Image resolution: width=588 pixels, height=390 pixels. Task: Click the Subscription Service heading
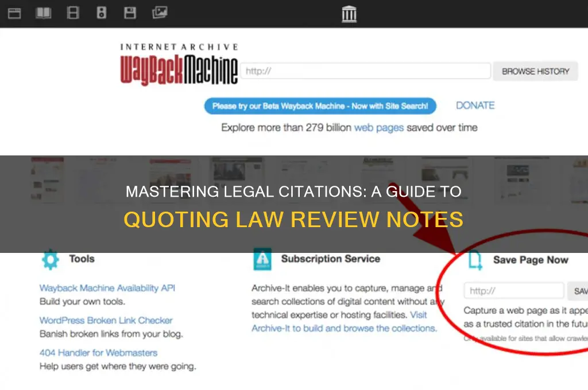pyautogui.click(x=331, y=259)
